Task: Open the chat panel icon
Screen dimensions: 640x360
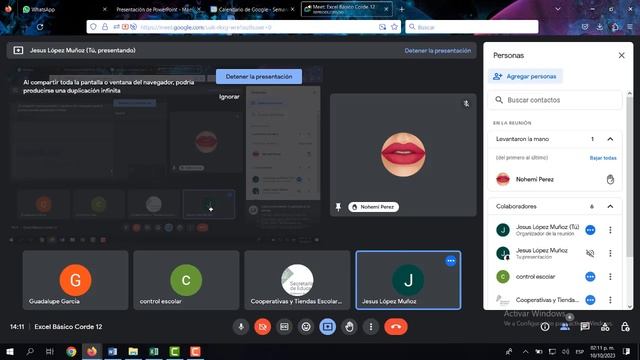Action: click(585, 327)
